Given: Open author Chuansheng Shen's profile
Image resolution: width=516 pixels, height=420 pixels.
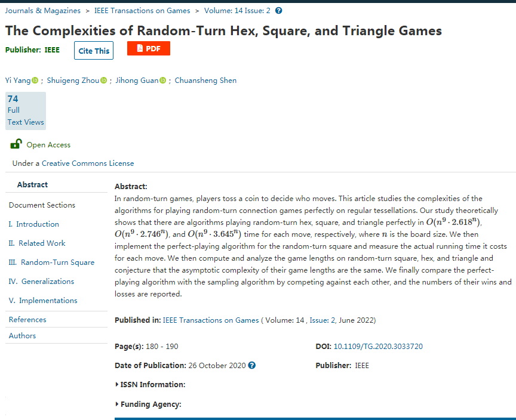Looking at the screenshot, I should (x=205, y=81).
